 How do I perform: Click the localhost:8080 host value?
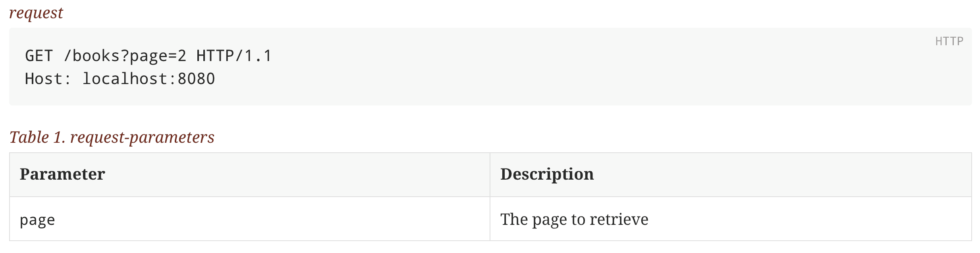149,79
